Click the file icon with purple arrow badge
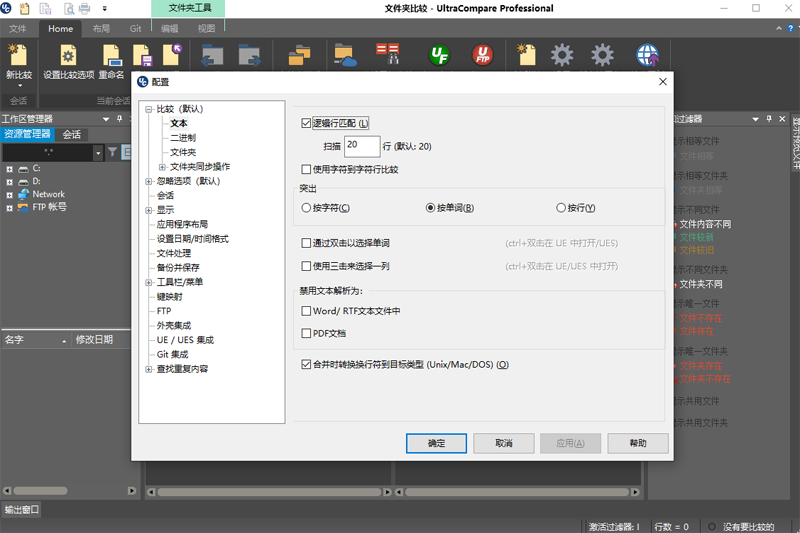The width and height of the screenshot is (800, 533). 172,55
